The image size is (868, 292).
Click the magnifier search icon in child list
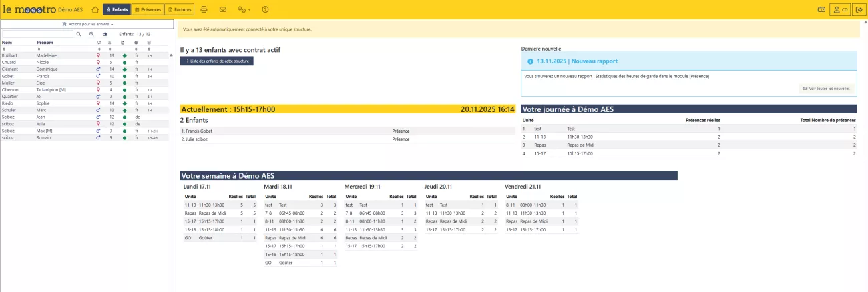point(78,33)
